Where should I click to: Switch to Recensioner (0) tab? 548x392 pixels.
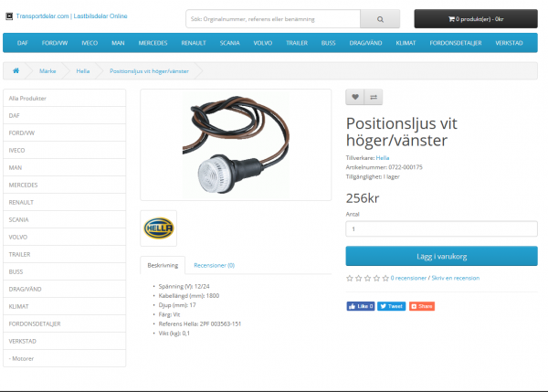[214, 265]
